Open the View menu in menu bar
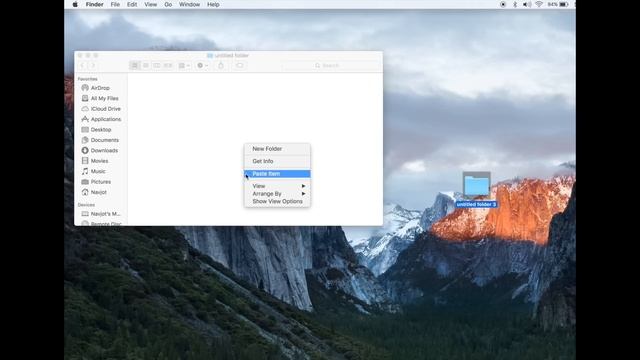Viewport: 640px width, 360px height. click(151, 4)
